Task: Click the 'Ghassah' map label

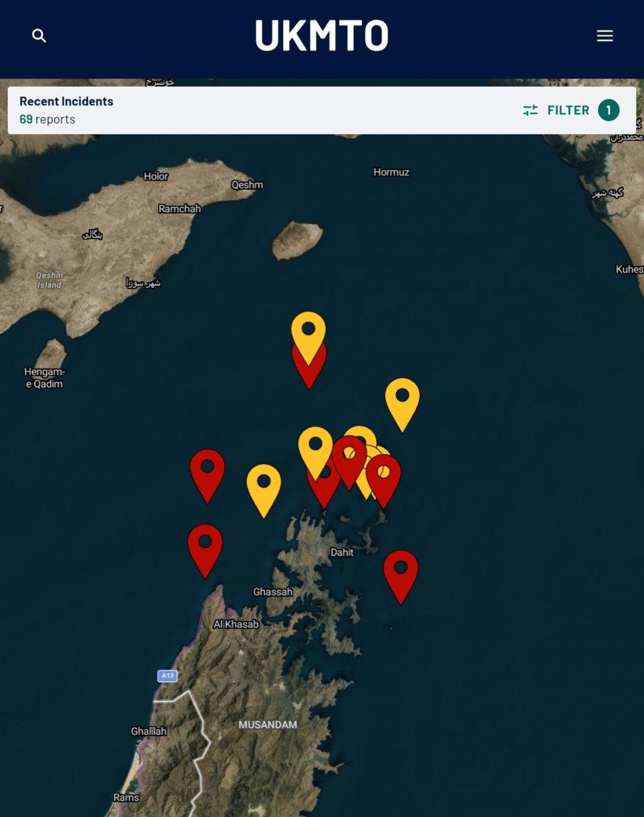Action: [272, 592]
